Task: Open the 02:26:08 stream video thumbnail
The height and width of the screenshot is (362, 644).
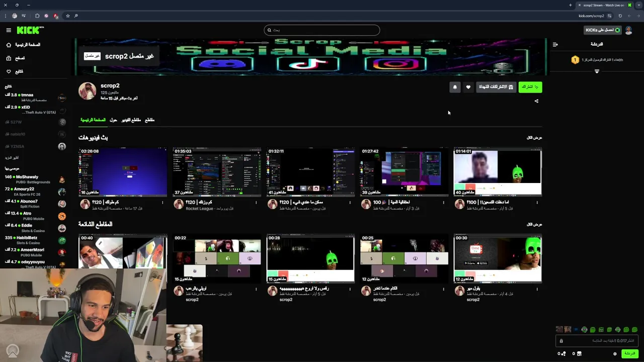Action: click(x=123, y=171)
